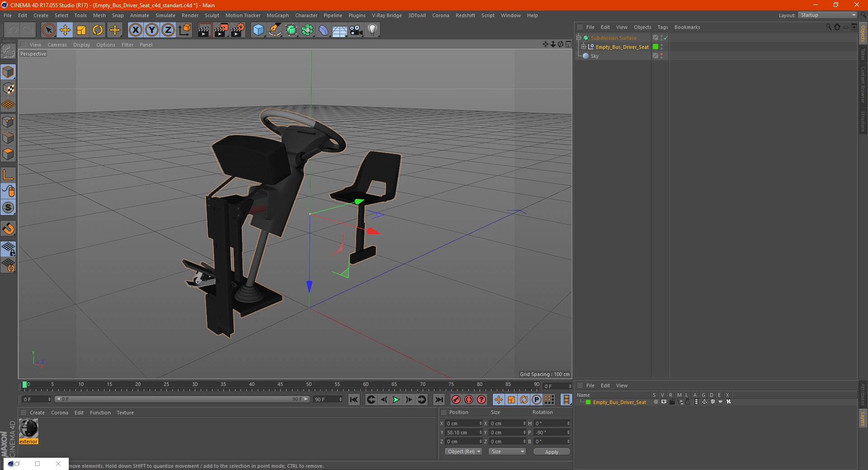868x470 pixels.
Task: Toggle Snap enable icon
Action: coord(8,229)
